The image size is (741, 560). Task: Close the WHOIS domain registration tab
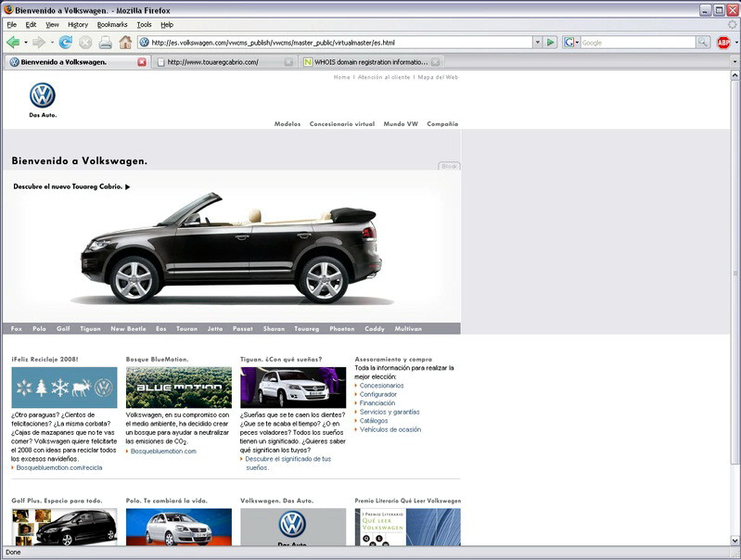pos(435,62)
